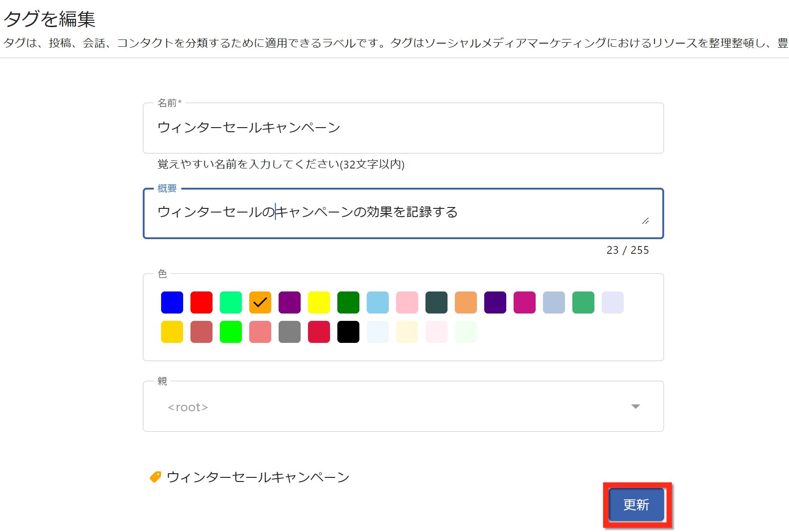Click the ウィンターセールキャンペーン tag preview label
The height and width of the screenshot is (532, 789).
258,477
